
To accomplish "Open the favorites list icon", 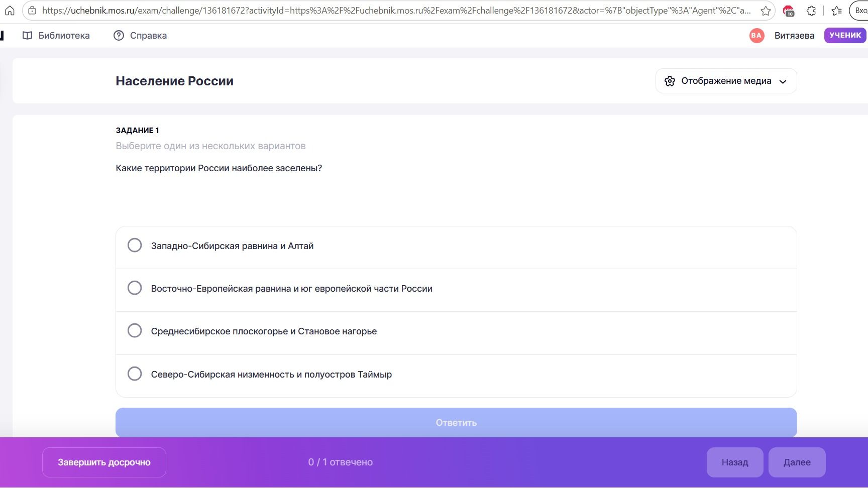I will pyautogui.click(x=836, y=11).
